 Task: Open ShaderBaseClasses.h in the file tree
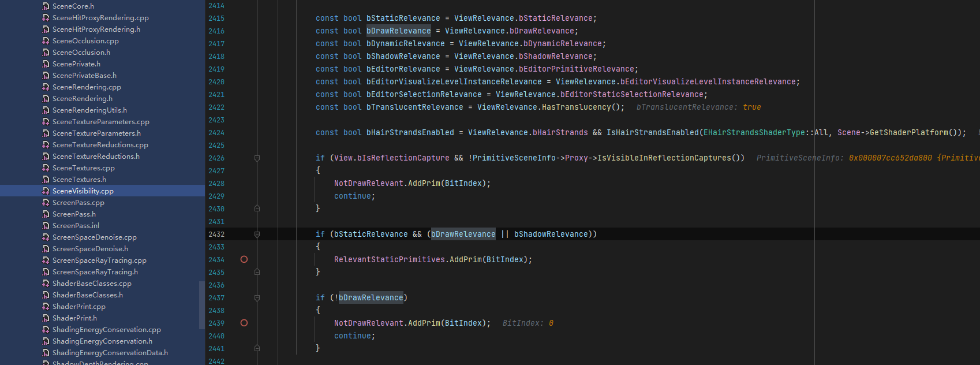click(88, 295)
